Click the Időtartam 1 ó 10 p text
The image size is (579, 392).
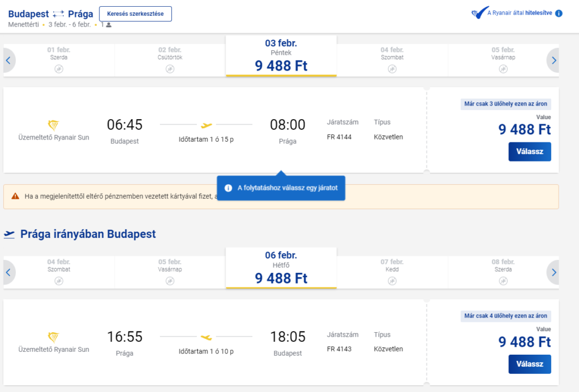206,352
